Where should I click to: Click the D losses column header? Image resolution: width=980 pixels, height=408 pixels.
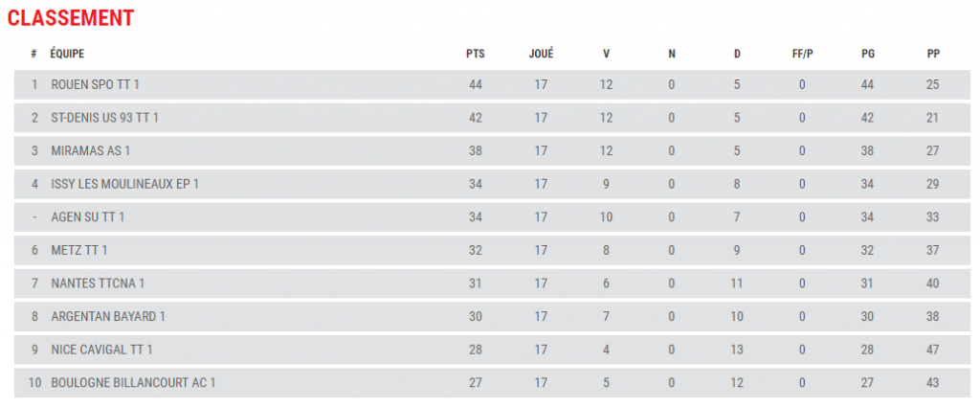click(x=737, y=54)
